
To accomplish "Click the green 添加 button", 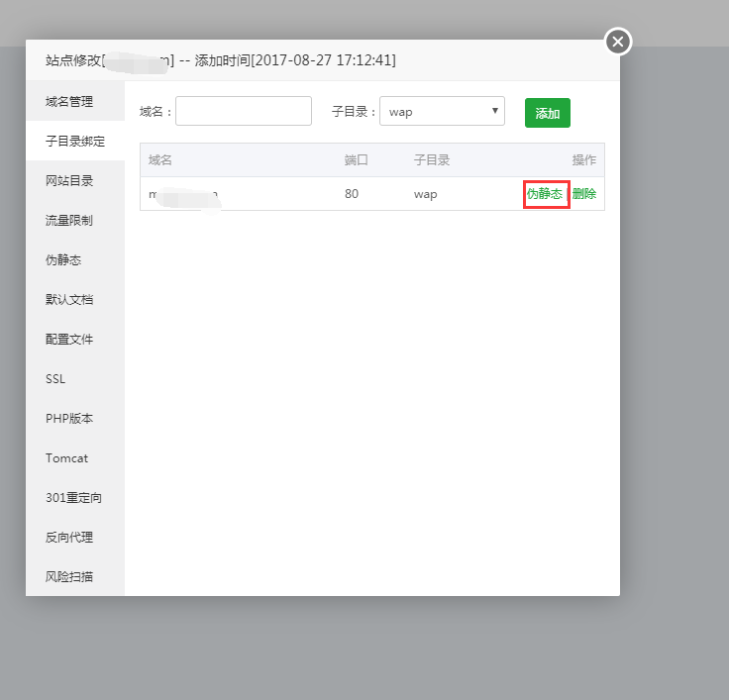I will (x=547, y=113).
